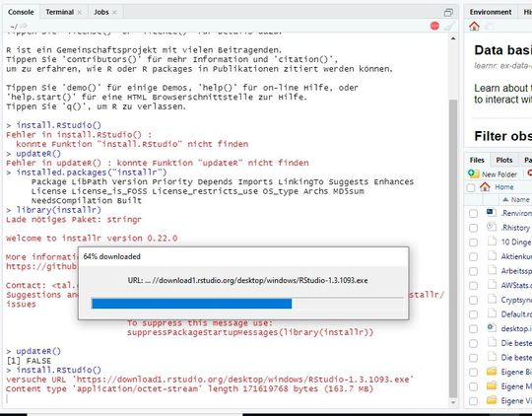Switch to the Jobs tab

(x=101, y=12)
